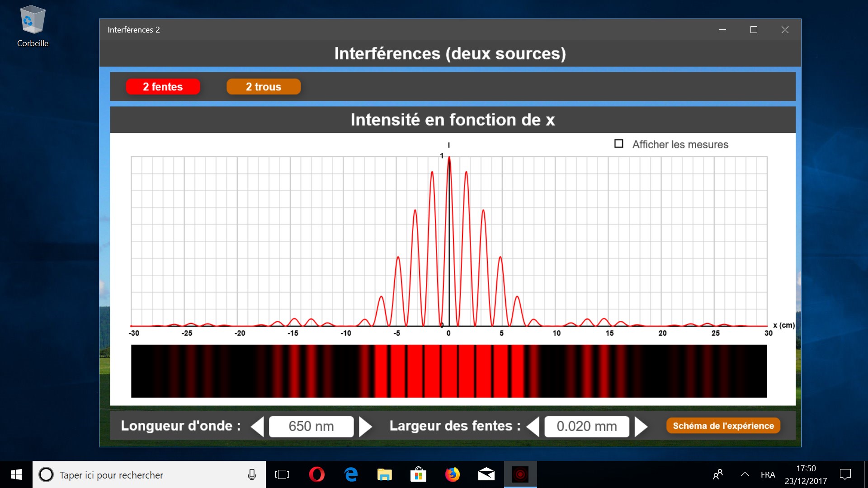Switch to 2 trous mode
The height and width of the screenshot is (488, 868).
coord(264,87)
